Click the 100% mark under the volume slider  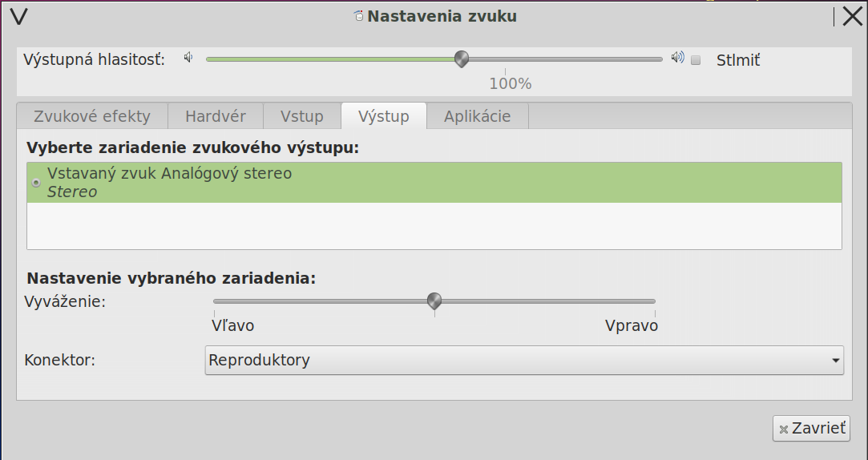[511, 83]
